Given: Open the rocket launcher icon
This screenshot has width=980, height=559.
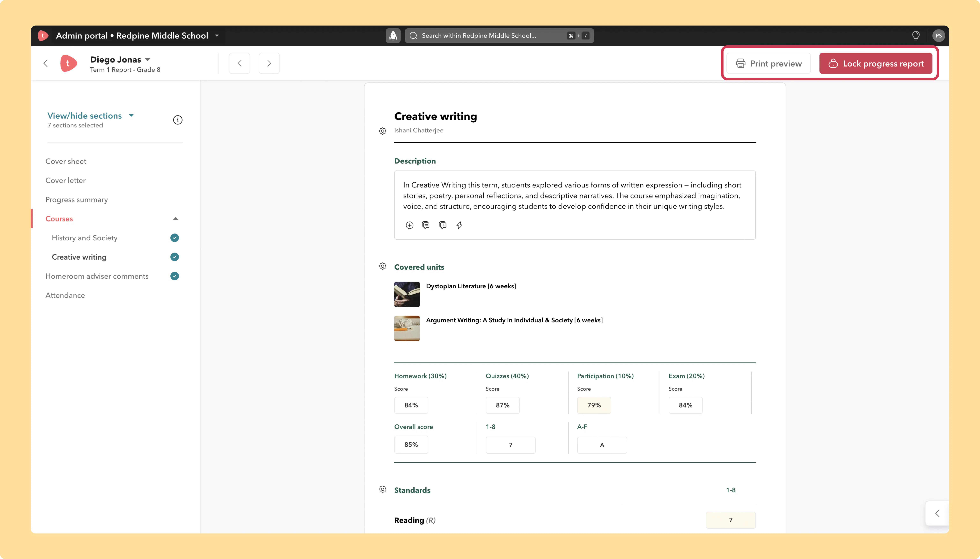Looking at the screenshot, I should pyautogui.click(x=393, y=36).
